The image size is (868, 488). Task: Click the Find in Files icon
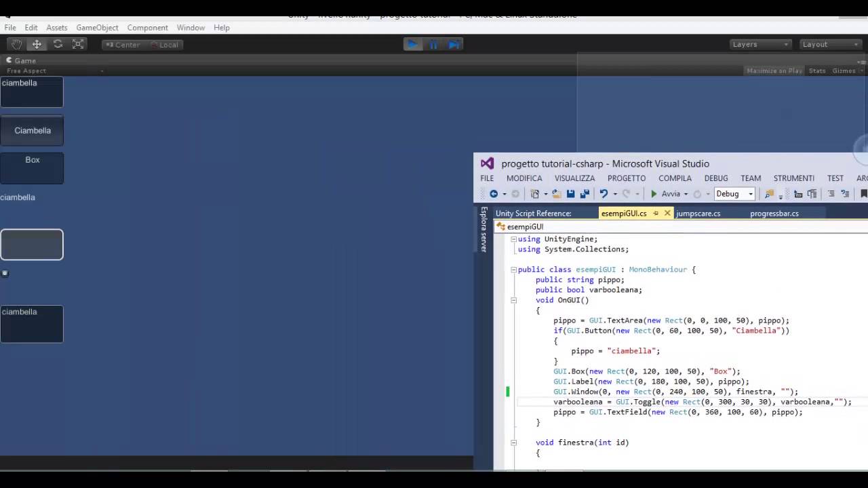769,194
